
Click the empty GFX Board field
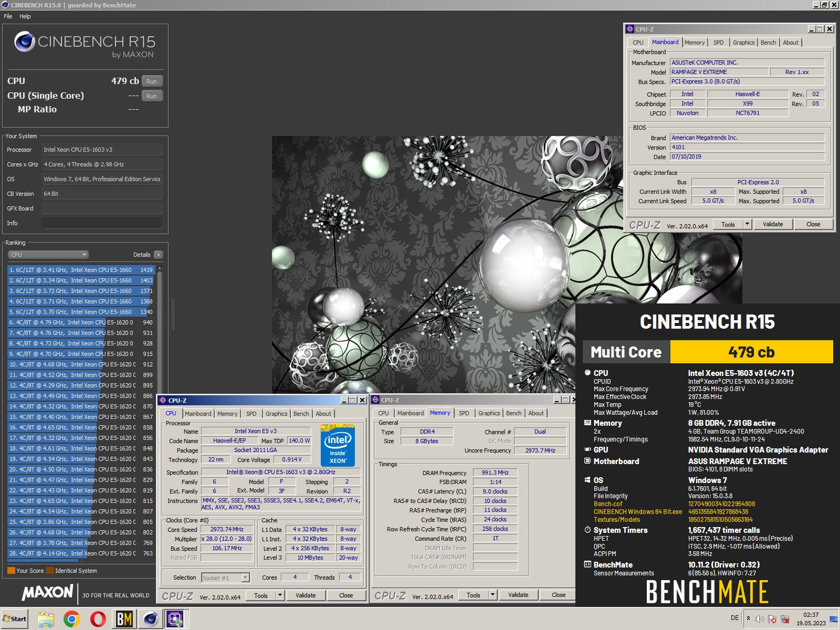(x=102, y=208)
